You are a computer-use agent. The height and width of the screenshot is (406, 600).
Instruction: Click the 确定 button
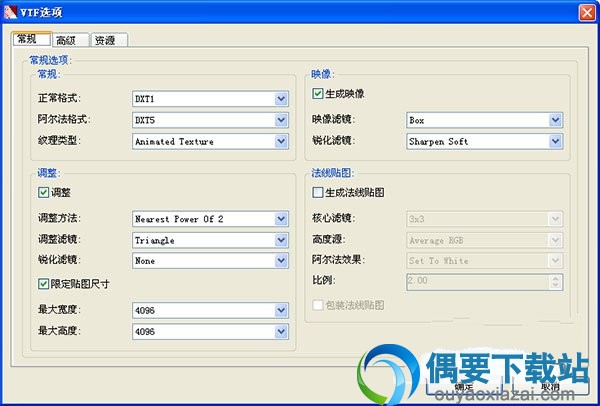(x=464, y=387)
